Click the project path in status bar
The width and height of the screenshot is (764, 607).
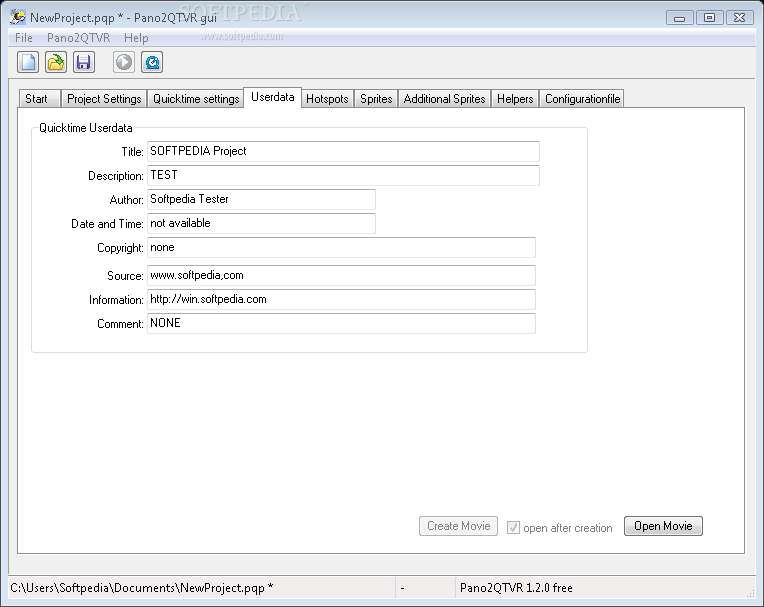pos(142,588)
